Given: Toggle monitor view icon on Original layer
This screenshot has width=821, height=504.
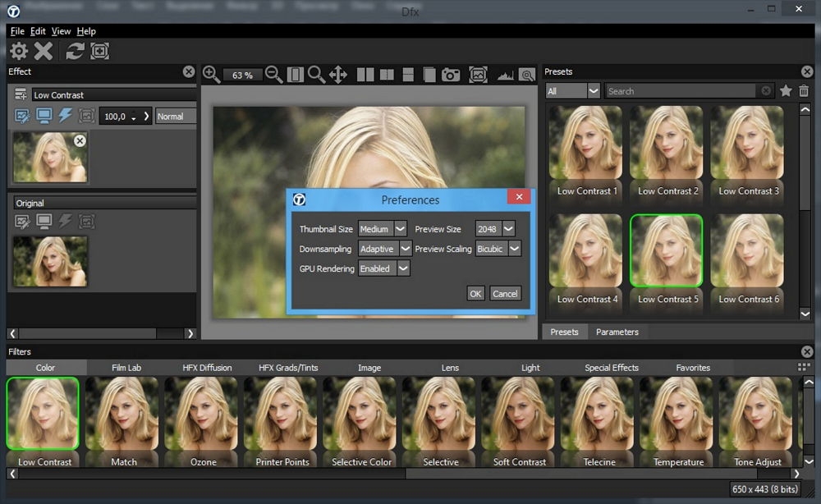Looking at the screenshot, I should pyautogui.click(x=44, y=222).
